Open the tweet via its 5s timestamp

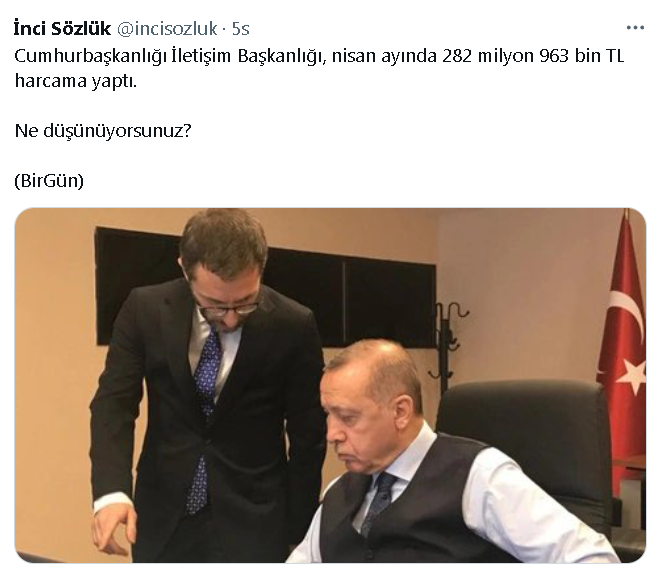(x=241, y=29)
